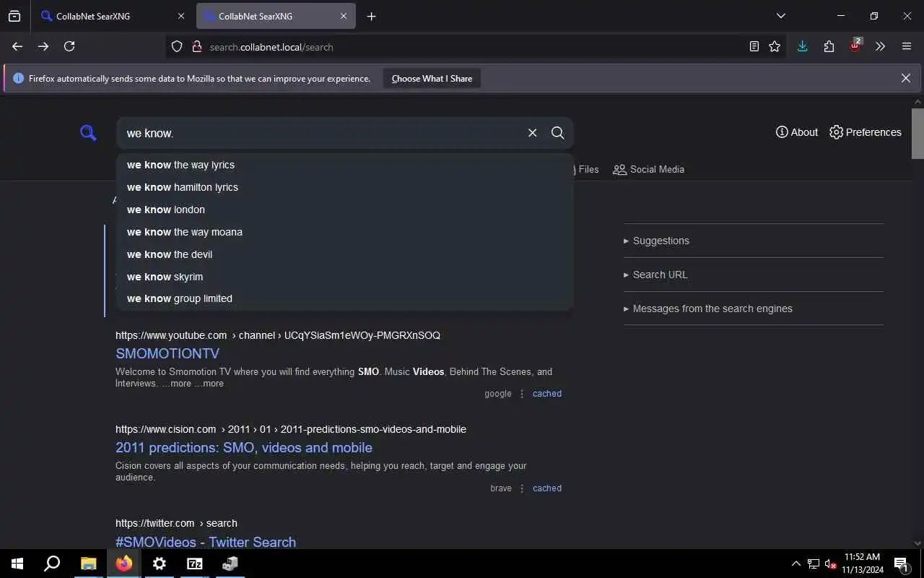Select suggestion 'we know skyrim'
This screenshot has height=578, width=924.
tap(345, 277)
